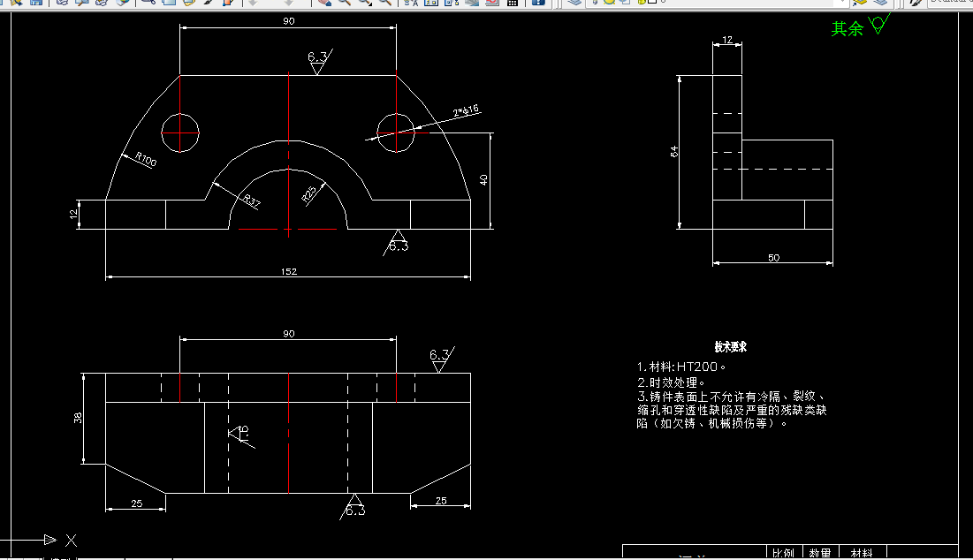The height and width of the screenshot is (560, 973).
Task: Activate the Zoom In magnifier tool
Action: pos(345,4)
